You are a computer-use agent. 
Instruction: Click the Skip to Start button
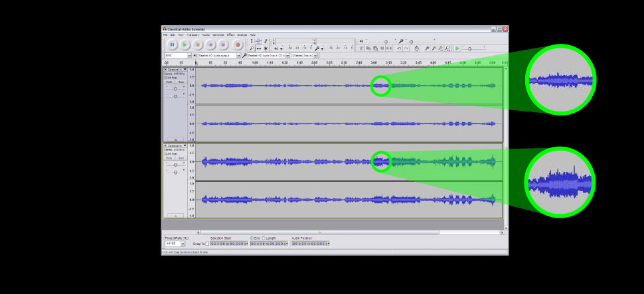pyautogui.click(x=211, y=44)
